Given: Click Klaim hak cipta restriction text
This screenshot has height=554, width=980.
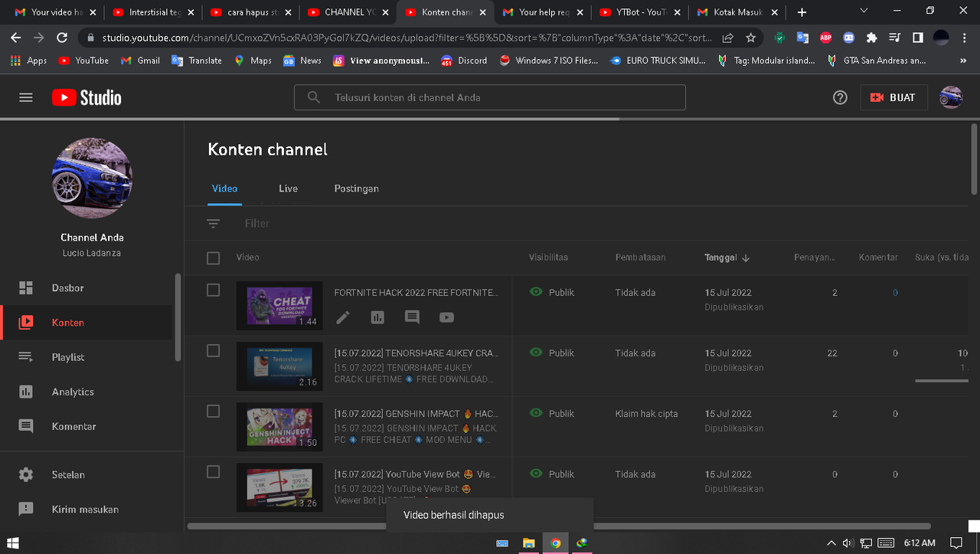Looking at the screenshot, I should [646, 414].
